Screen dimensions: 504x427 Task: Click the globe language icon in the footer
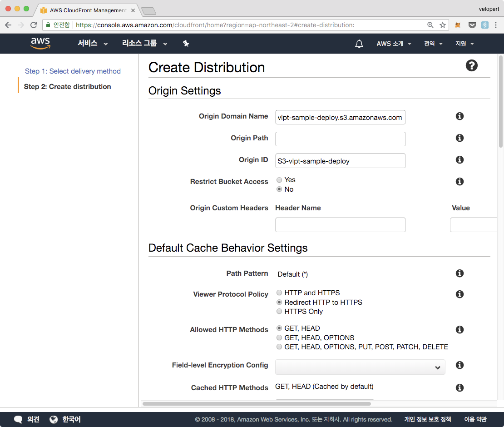pyautogui.click(x=54, y=419)
